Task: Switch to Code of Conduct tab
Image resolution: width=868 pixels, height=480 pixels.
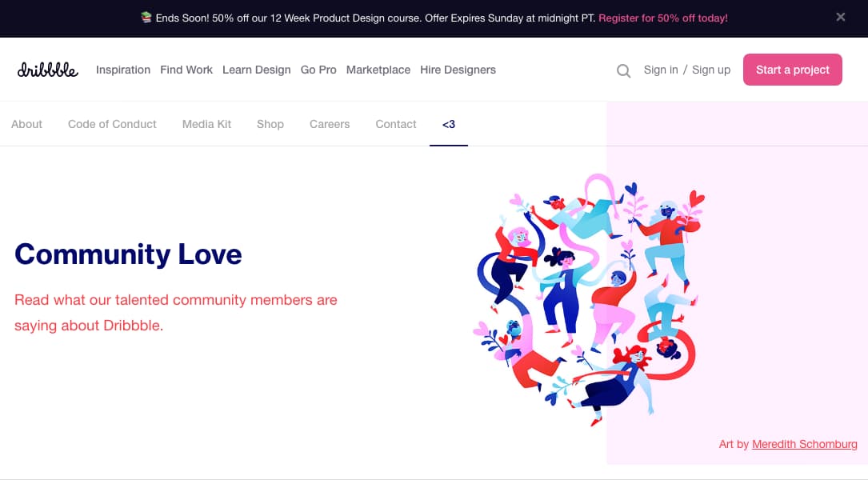Action: [x=112, y=124]
